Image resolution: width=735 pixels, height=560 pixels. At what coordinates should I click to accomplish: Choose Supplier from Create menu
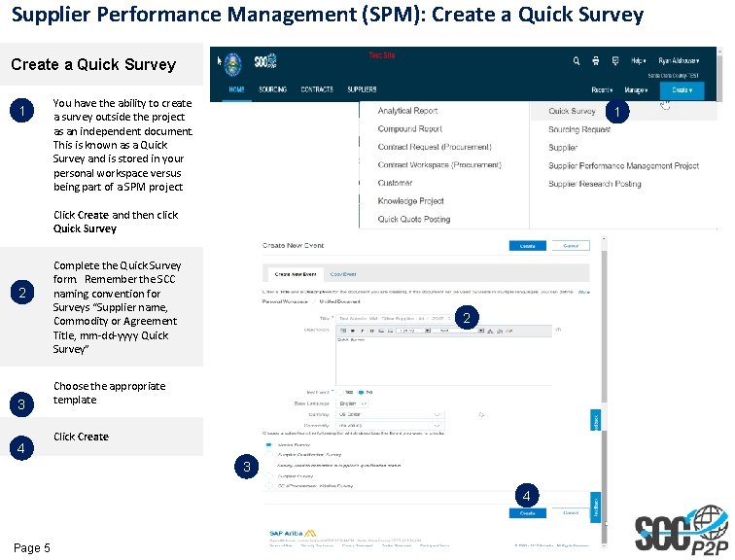(563, 148)
